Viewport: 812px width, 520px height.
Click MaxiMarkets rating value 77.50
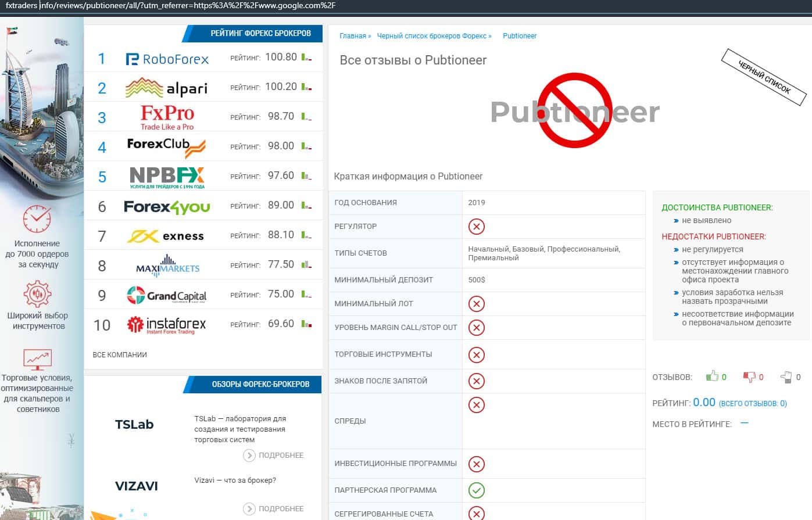[x=281, y=264]
